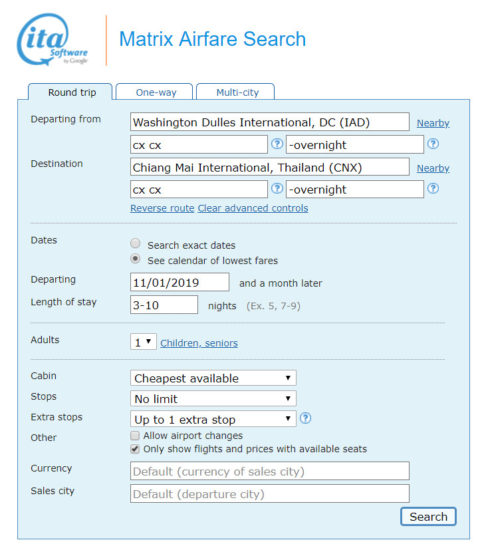Open the Stops dropdown showing No limit
The height and width of the screenshot is (550, 484).
pyautogui.click(x=213, y=398)
